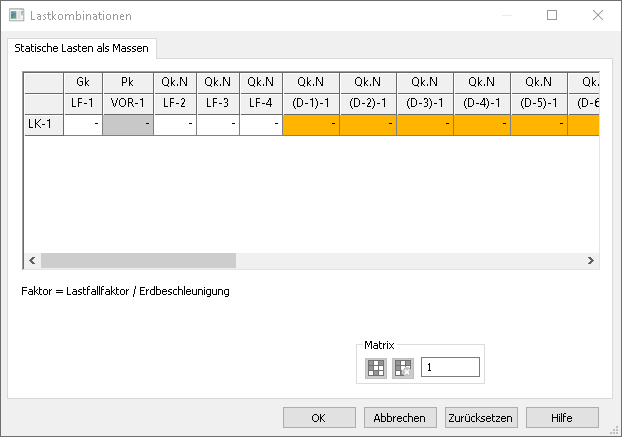622x437 pixels.
Task: Select the LK-1 row header
Action: (43, 124)
